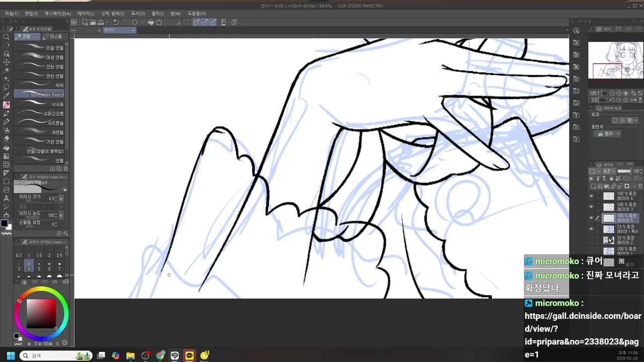Toggle visibility of 레이어 5
The width and height of the screenshot is (644, 362).
pyautogui.click(x=591, y=218)
